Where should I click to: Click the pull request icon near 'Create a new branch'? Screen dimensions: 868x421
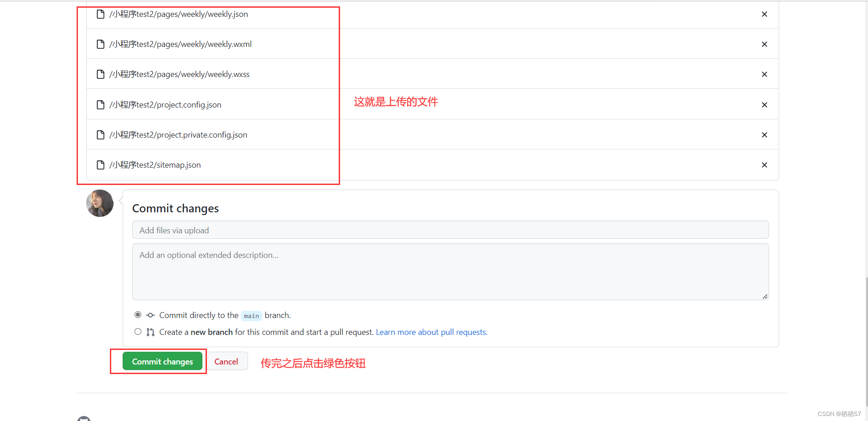150,332
